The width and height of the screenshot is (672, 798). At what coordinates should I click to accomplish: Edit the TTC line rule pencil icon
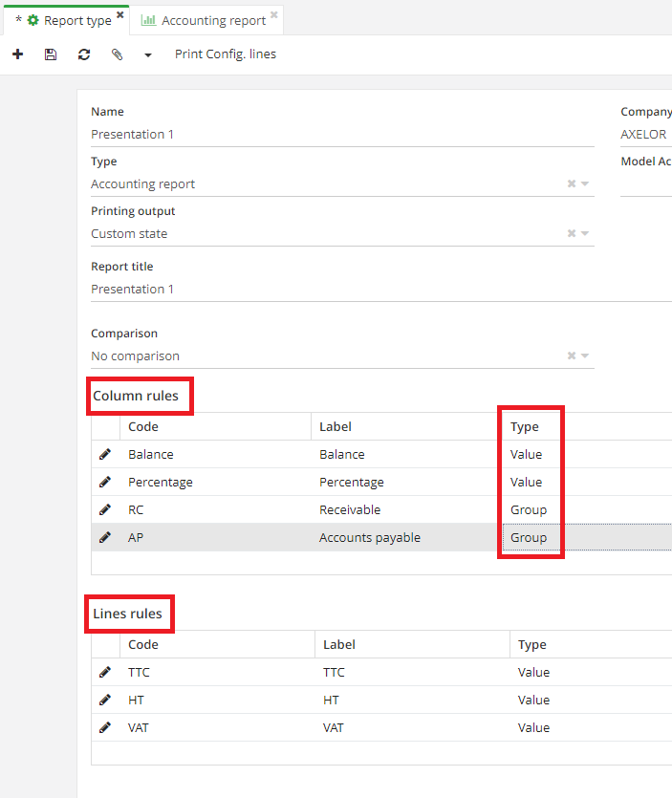click(x=105, y=673)
